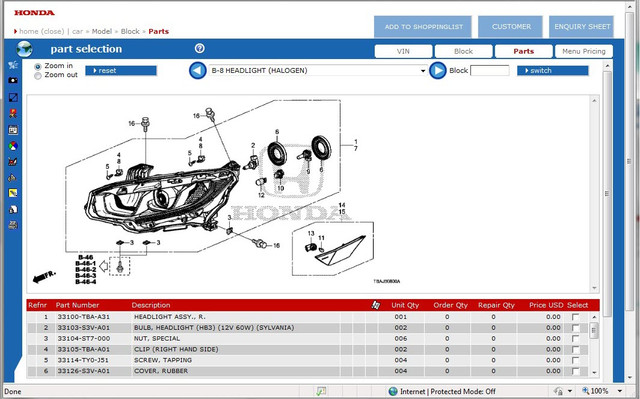Click the padlock icon in status bar
Viewport: 640px width, 399px height.
tap(559, 391)
